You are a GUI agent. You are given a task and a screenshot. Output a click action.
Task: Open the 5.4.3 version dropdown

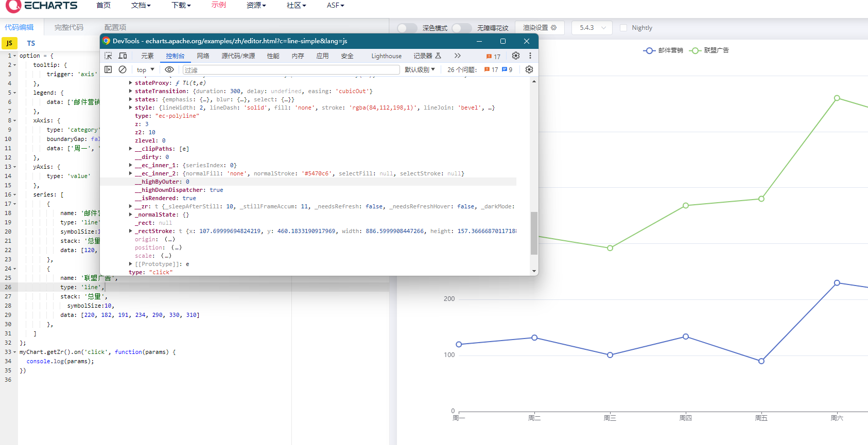(x=592, y=28)
